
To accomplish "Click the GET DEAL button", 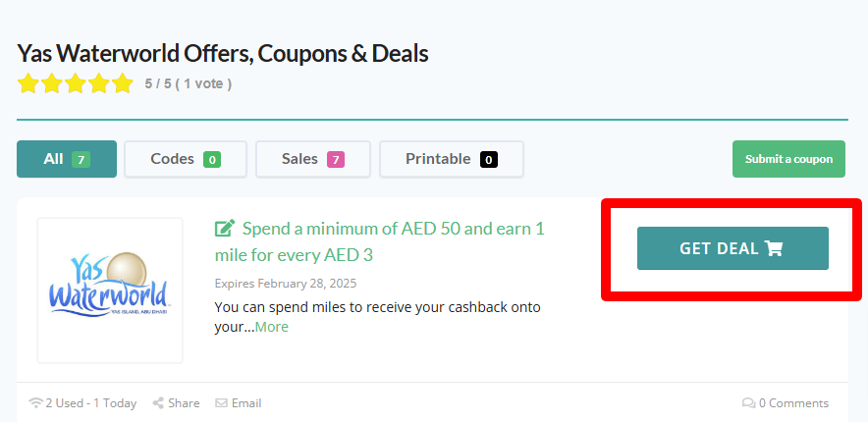I will pyautogui.click(x=732, y=248).
